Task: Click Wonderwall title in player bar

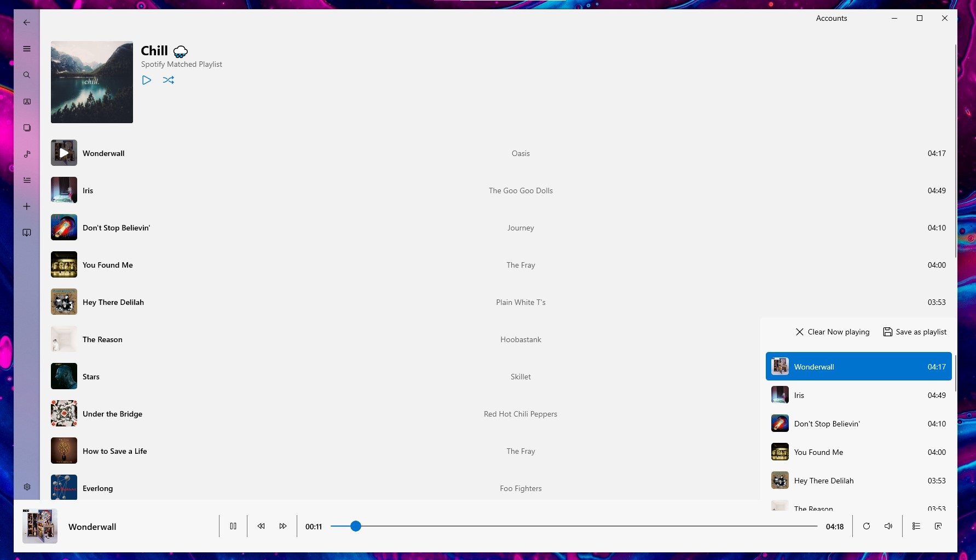Action: coord(92,527)
